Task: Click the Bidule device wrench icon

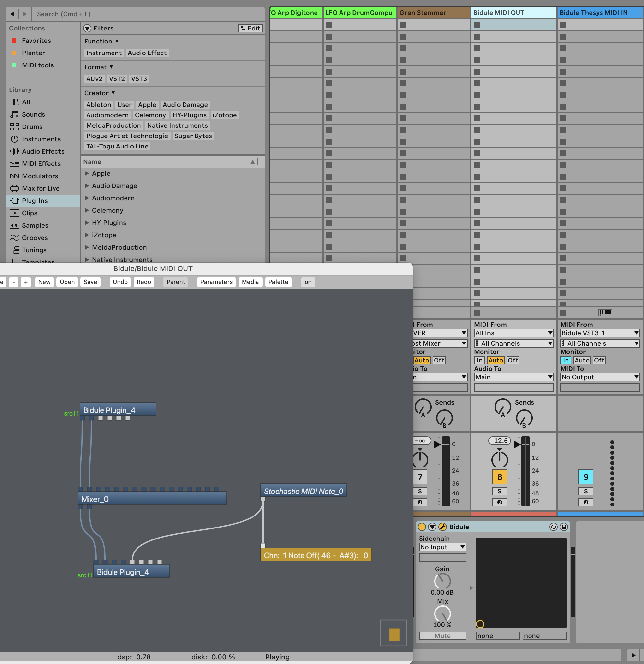Action: pyautogui.click(x=442, y=527)
